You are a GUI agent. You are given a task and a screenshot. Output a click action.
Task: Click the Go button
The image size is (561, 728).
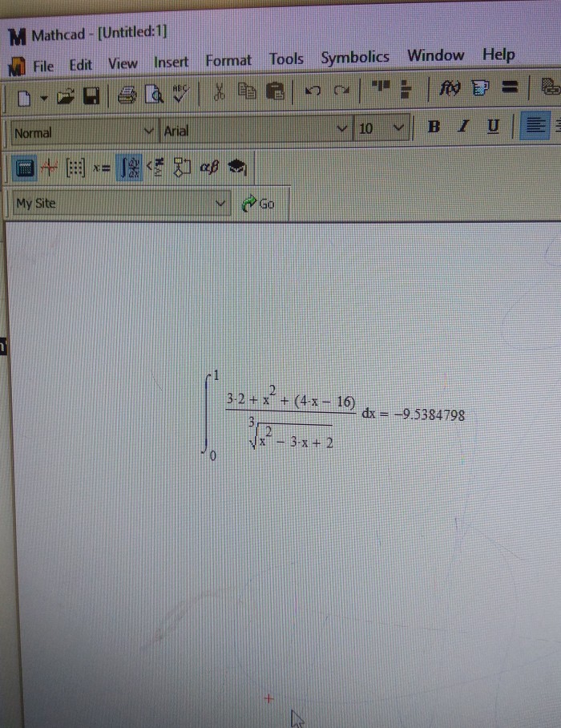tap(258, 204)
